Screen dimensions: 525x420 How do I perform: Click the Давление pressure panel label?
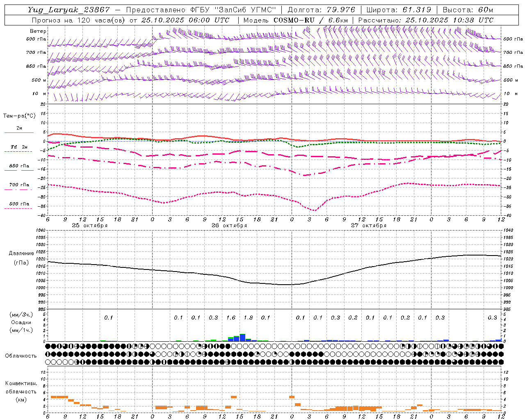(x=21, y=253)
